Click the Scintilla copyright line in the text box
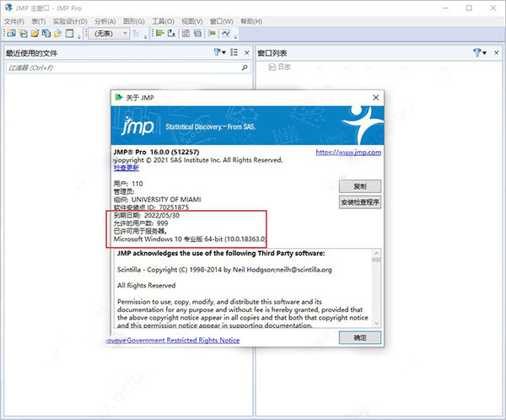The width and height of the screenshot is (506, 420). click(224, 270)
